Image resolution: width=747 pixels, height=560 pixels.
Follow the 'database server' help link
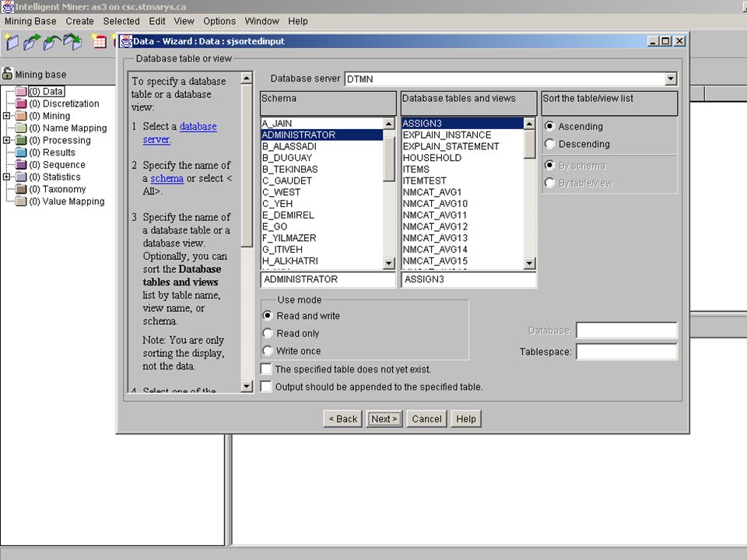180,133
